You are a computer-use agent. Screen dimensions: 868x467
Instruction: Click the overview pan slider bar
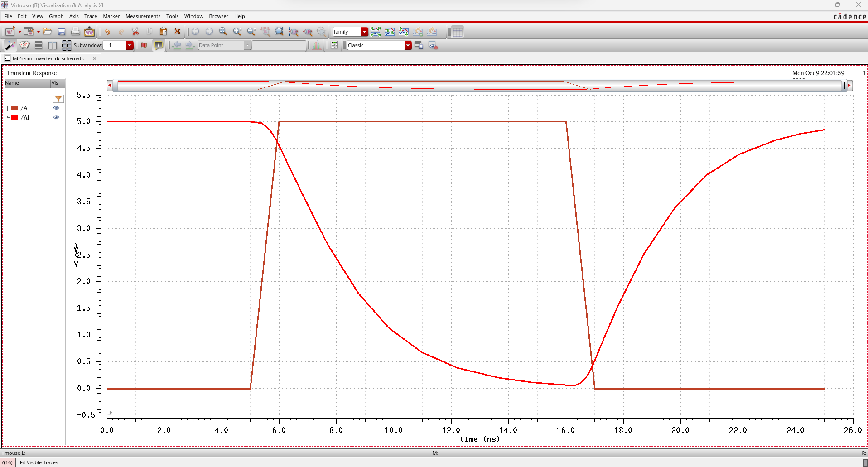[x=479, y=85]
